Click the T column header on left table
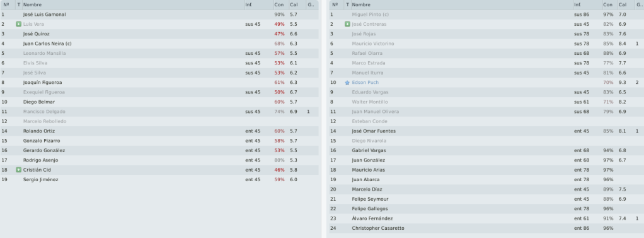 click(x=18, y=4)
